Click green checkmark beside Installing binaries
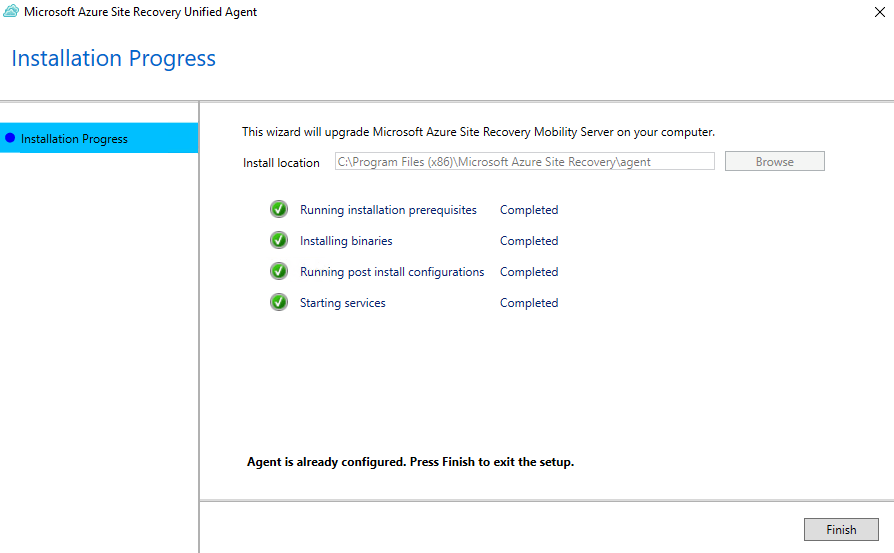Viewport: 894px width, 553px height. click(x=279, y=241)
